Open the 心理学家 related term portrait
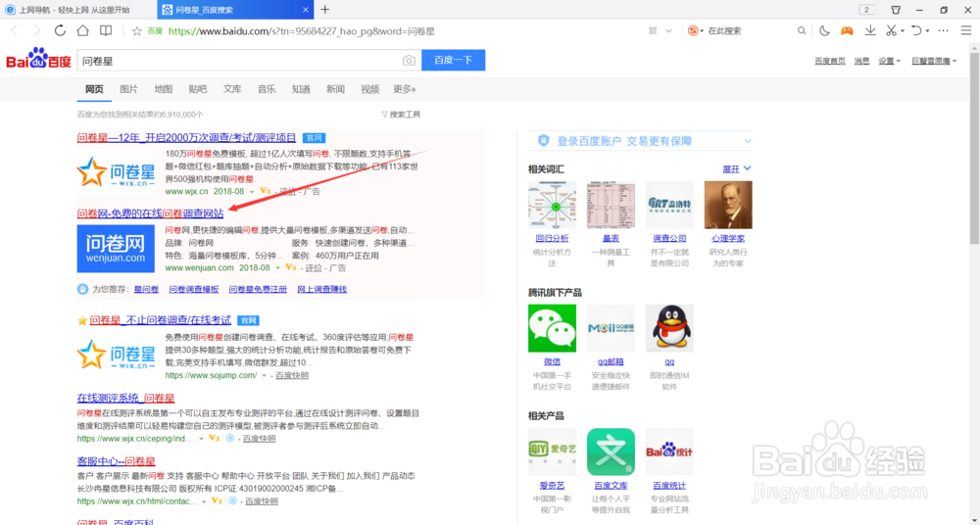The height and width of the screenshot is (525, 980). click(728, 205)
